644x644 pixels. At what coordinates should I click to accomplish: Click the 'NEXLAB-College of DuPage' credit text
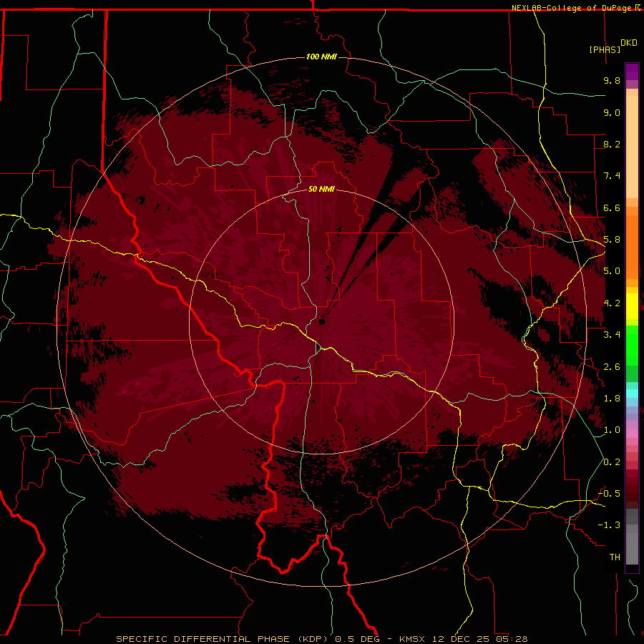point(571,8)
